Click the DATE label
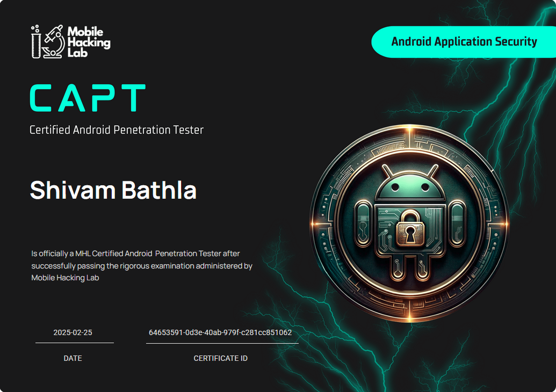 [x=73, y=358]
